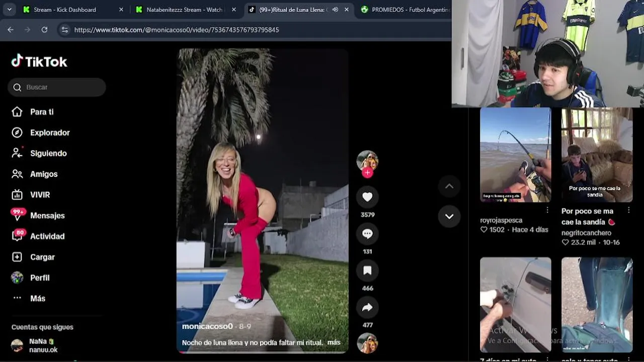Click the 131 comments count
Image resolution: width=644 pixels, height=362 pixels.
point(367,251)
